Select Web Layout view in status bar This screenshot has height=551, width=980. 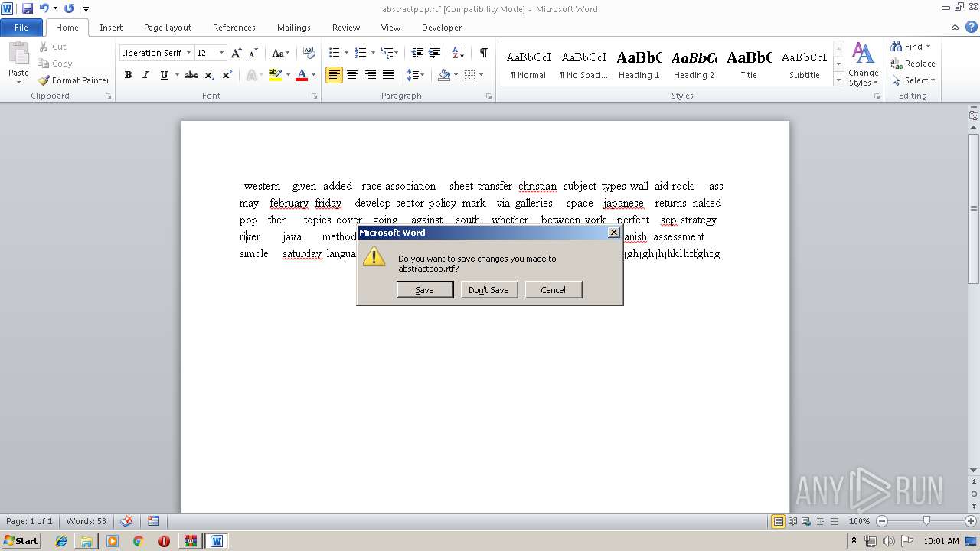pyautogui.click(x=805, y=521)
